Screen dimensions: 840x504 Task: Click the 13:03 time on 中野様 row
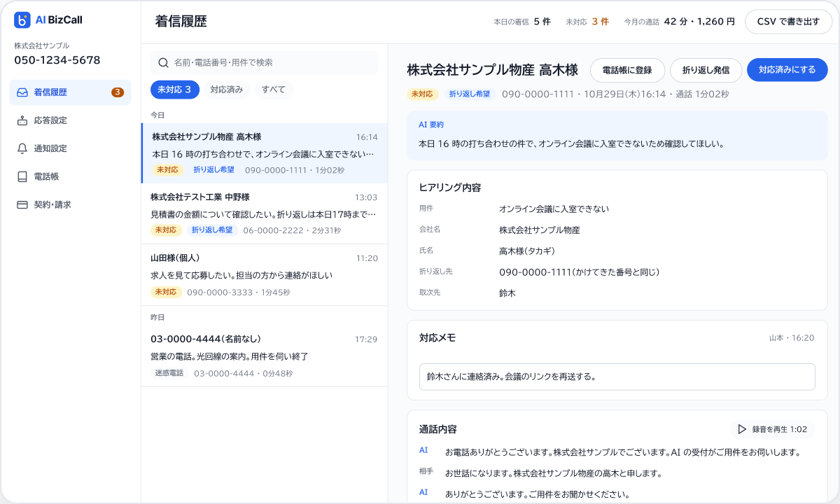tap(366, 197)
